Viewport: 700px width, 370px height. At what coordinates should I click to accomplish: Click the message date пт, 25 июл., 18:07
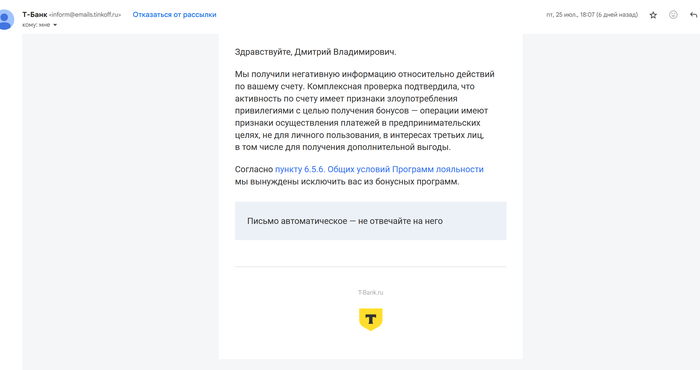tap(571, 15)
